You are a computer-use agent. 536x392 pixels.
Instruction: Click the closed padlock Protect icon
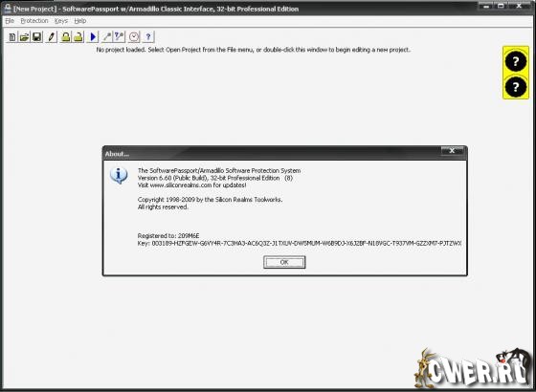coord(66,37)
